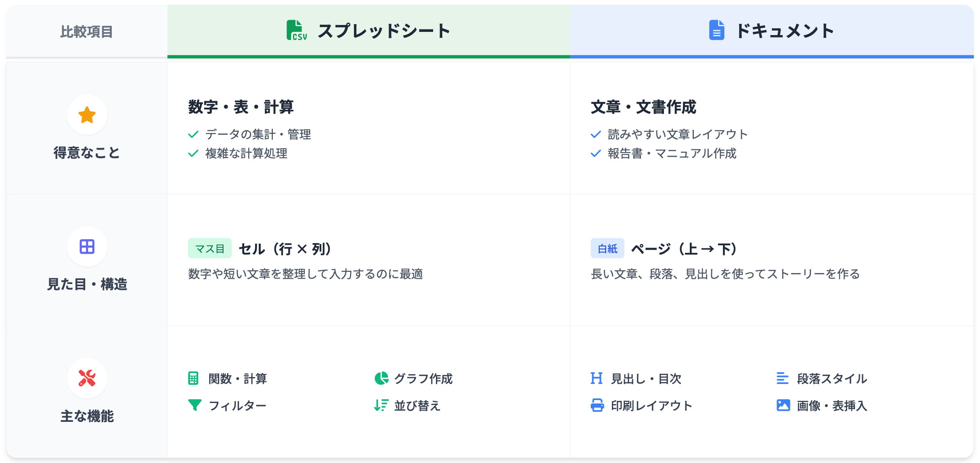Click blue checkmark beside 読みやすい文章レイアウト
The height and width of the screenshot is (463, 980).
point(596,134)
